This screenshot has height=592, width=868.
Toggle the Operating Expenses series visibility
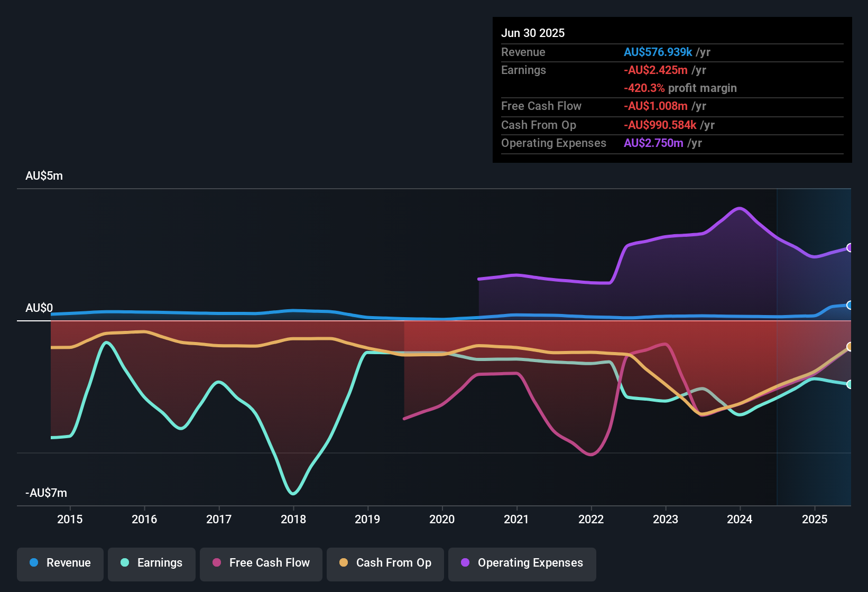coord(522,563)
